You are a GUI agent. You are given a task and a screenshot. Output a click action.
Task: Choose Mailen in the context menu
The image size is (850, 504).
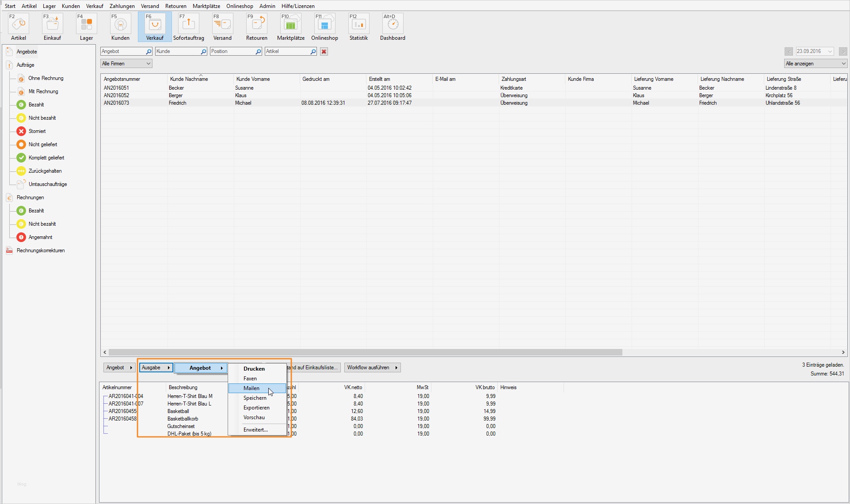[x=252, y=388]
